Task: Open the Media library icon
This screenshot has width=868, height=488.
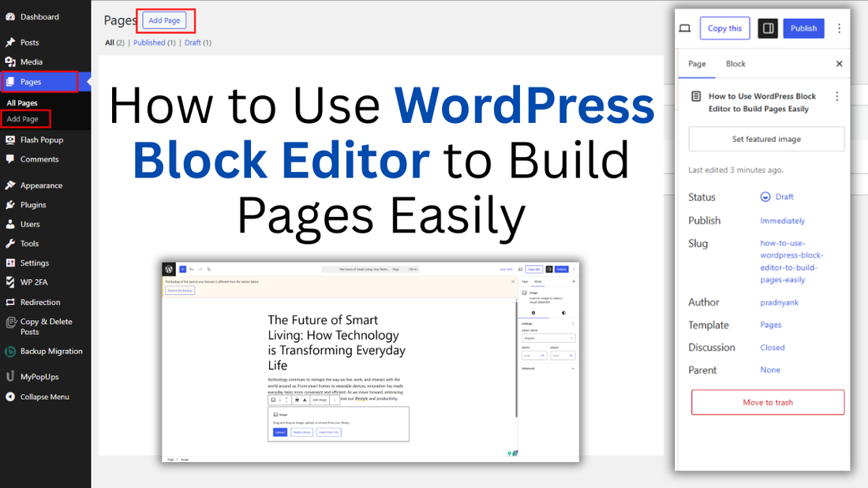Action: click(11, 61)
